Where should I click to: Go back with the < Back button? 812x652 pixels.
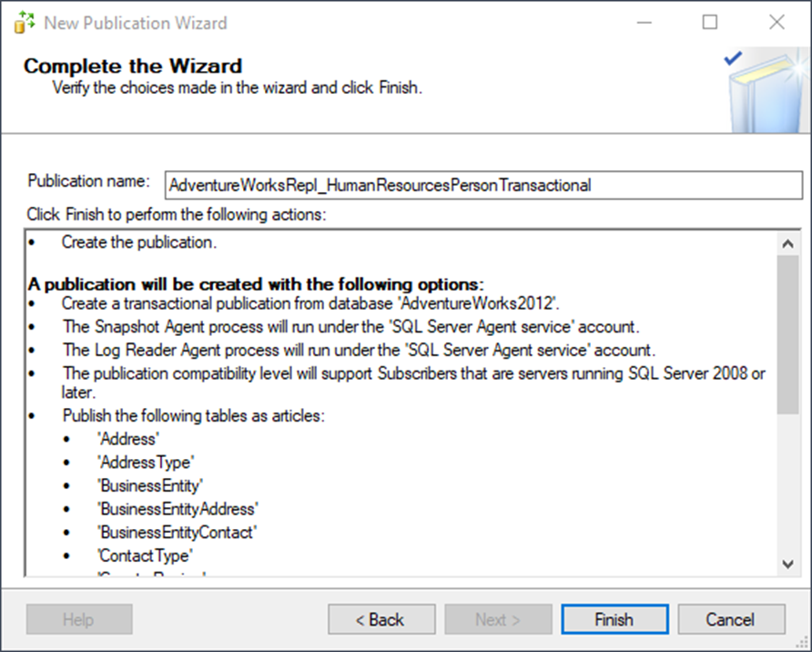click(381, 619)
